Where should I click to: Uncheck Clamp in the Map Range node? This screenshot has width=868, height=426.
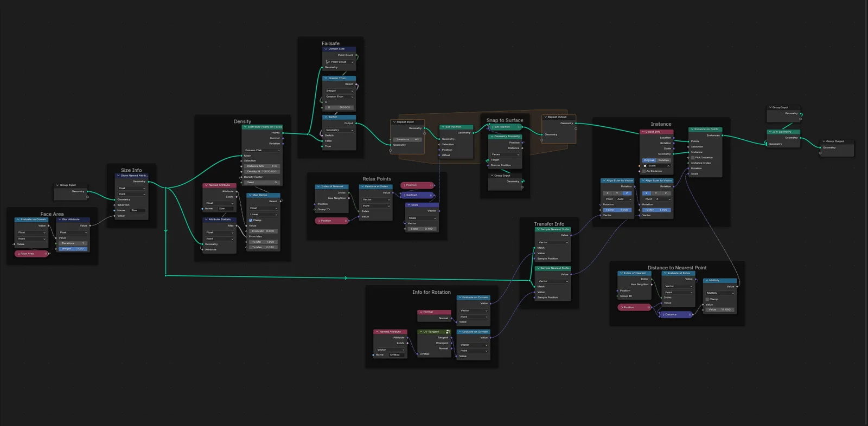click(x=251, y=220)
